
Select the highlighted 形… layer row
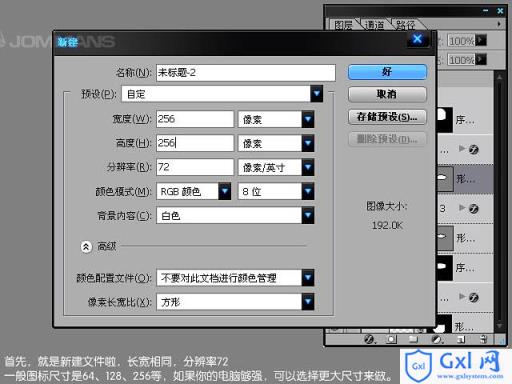coord(465,179)
